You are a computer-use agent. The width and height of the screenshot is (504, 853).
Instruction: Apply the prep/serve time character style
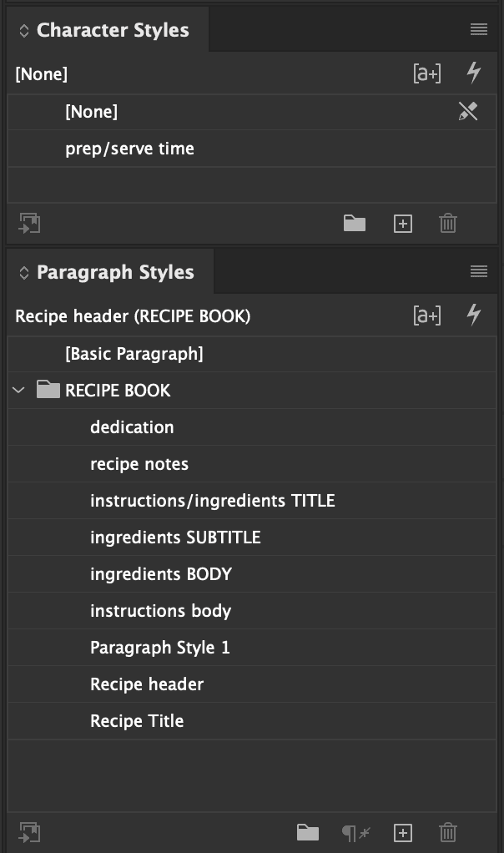(129, 149)
